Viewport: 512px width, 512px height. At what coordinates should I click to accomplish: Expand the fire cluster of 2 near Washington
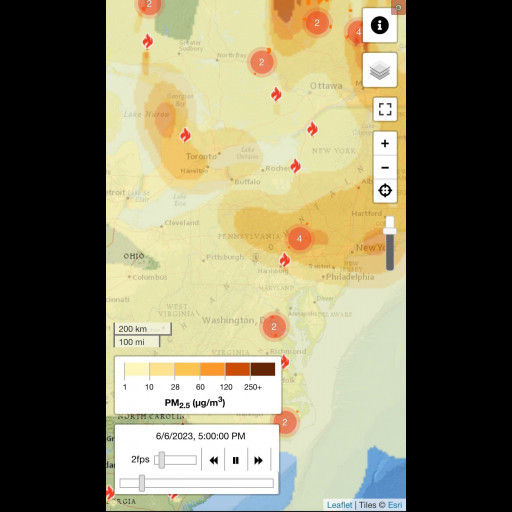[x=274, y=327]
